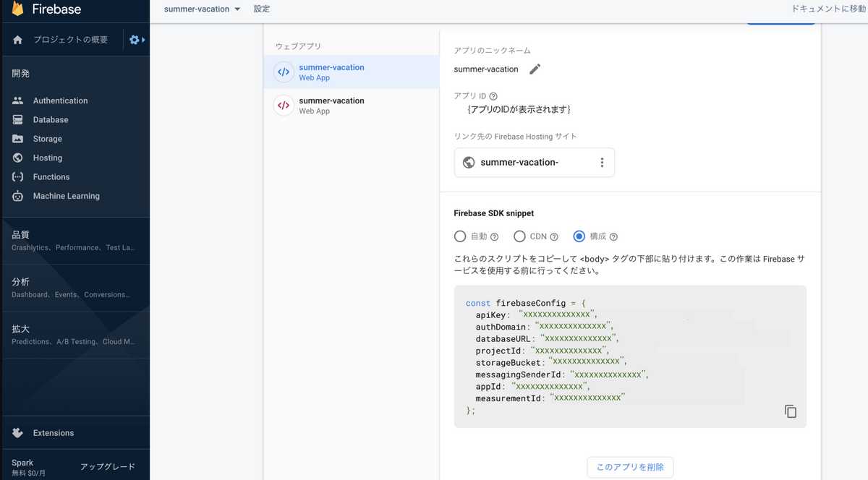Open the summer-vacation- hosting site link

point(519,163)
